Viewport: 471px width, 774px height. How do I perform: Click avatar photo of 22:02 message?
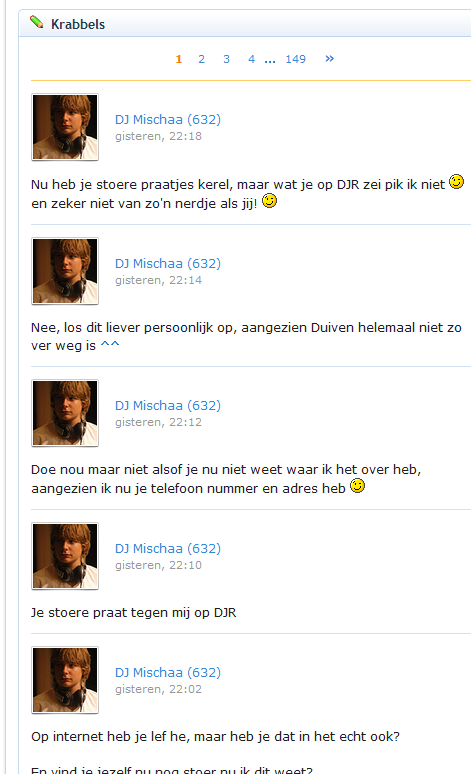click(x=65, y=680)
